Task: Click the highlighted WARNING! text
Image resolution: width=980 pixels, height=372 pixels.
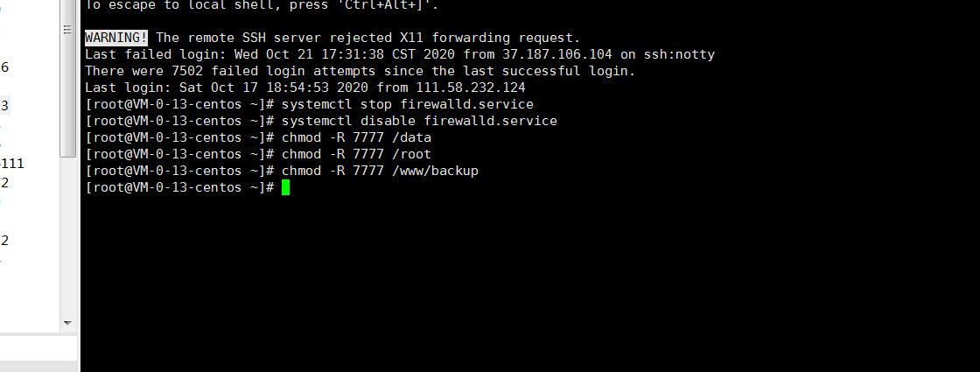Action: [x=116, y=38]
